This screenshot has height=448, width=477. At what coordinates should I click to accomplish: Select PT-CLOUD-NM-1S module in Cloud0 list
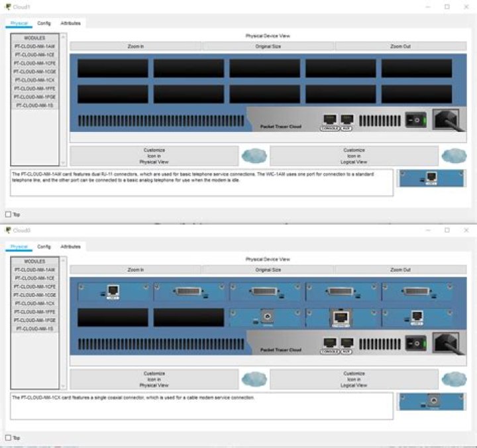point(34,329)
